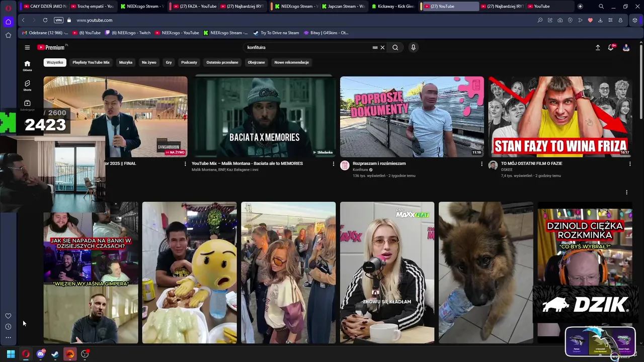644x362 pixels.
Task: Open Opera sidebar three-dots settings
Action: [8, 337]
